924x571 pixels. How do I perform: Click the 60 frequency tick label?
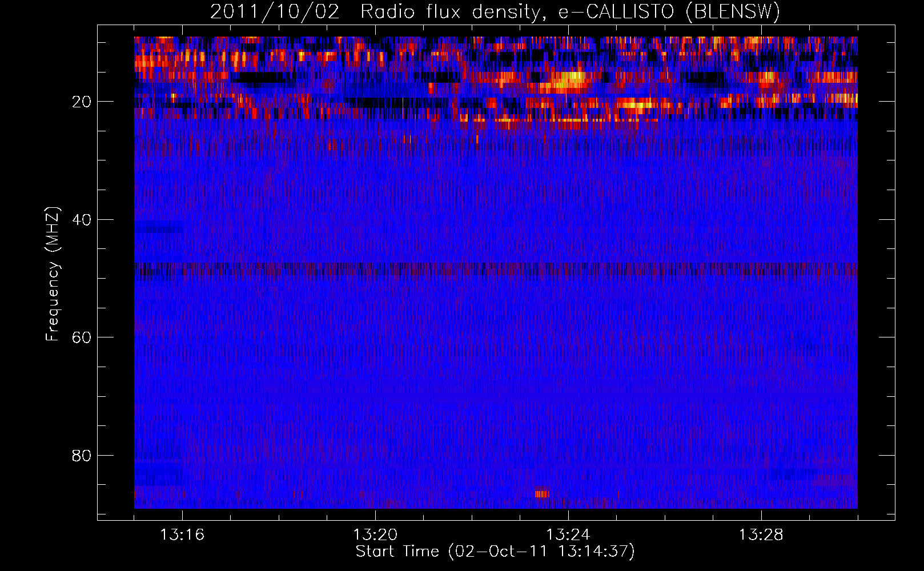point(82,337)
